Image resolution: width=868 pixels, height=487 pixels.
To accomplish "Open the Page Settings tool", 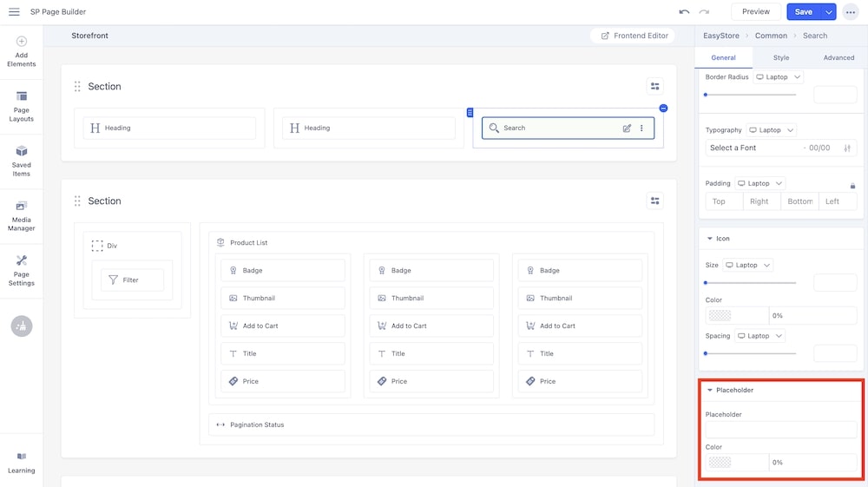I will (22, 269).
